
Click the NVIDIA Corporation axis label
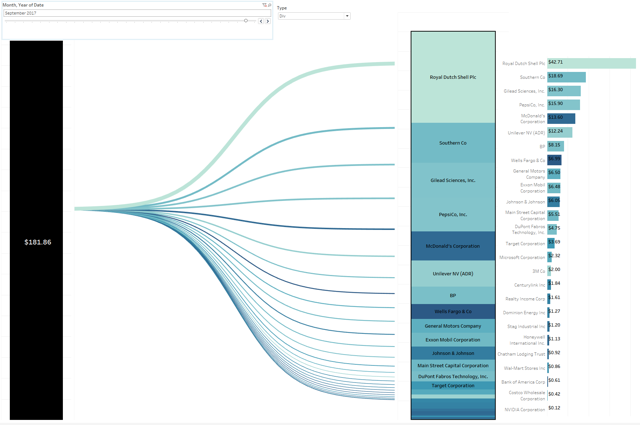coord(525,409)
